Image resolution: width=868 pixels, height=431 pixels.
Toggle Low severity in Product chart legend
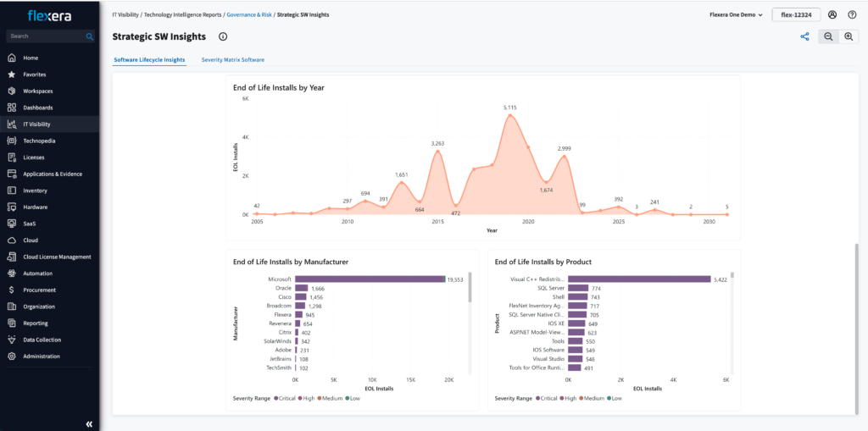pos(612,398)
